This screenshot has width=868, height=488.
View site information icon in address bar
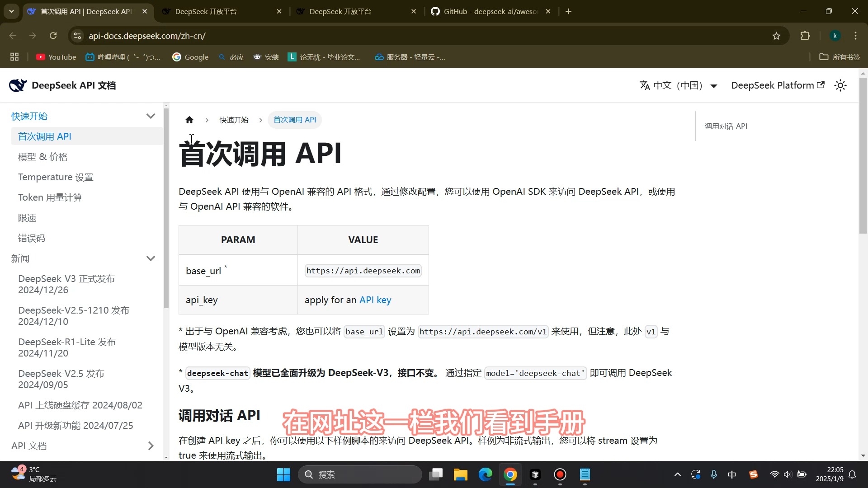click(77, 36)
